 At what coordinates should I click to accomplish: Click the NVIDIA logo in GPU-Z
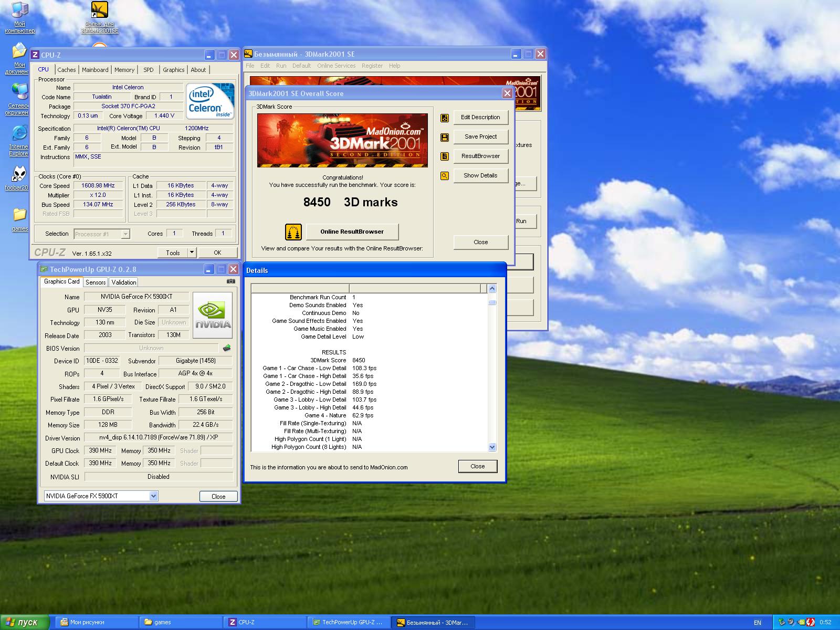pyautogui.click(x=213, y=316)
